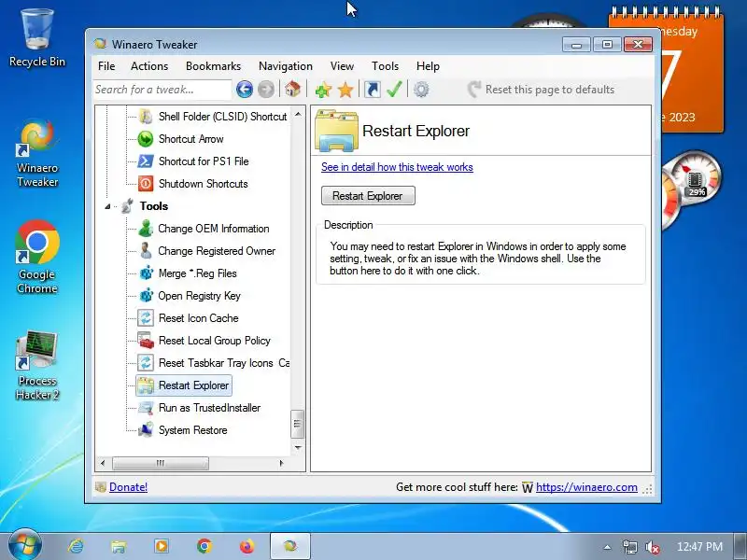Viewport: 747px width, 560px height.
Task: Open the Bookmarks menu
Action: tap(214, 66)
